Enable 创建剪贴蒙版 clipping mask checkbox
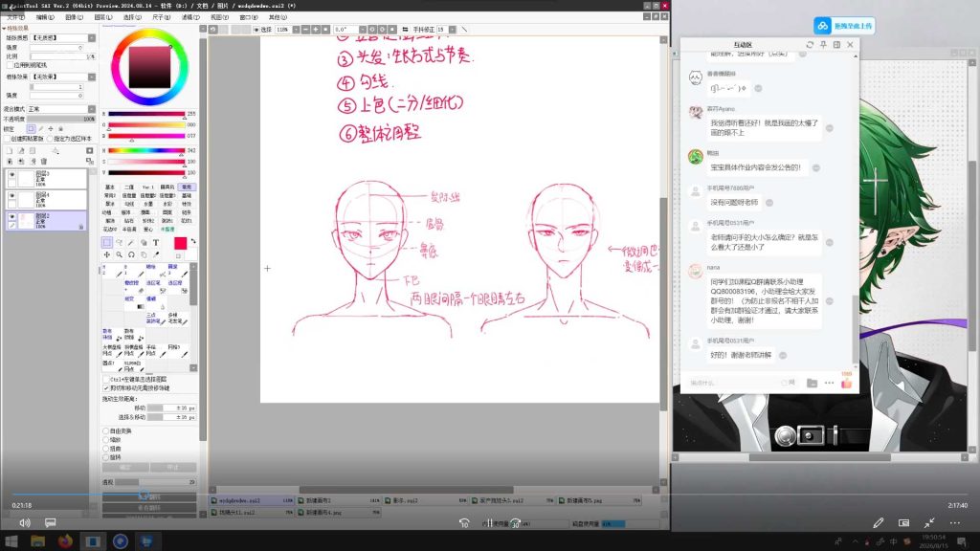The image size is (980, 551). point(8,139)
